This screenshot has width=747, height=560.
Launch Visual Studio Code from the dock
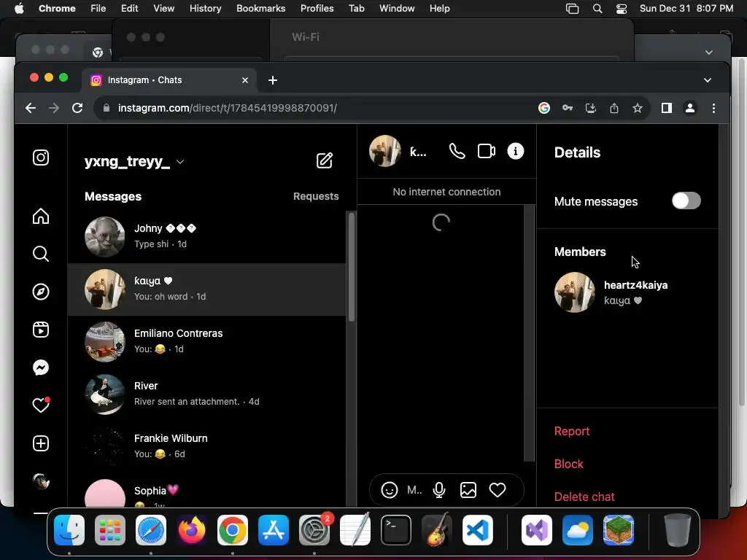pos(477,530)
